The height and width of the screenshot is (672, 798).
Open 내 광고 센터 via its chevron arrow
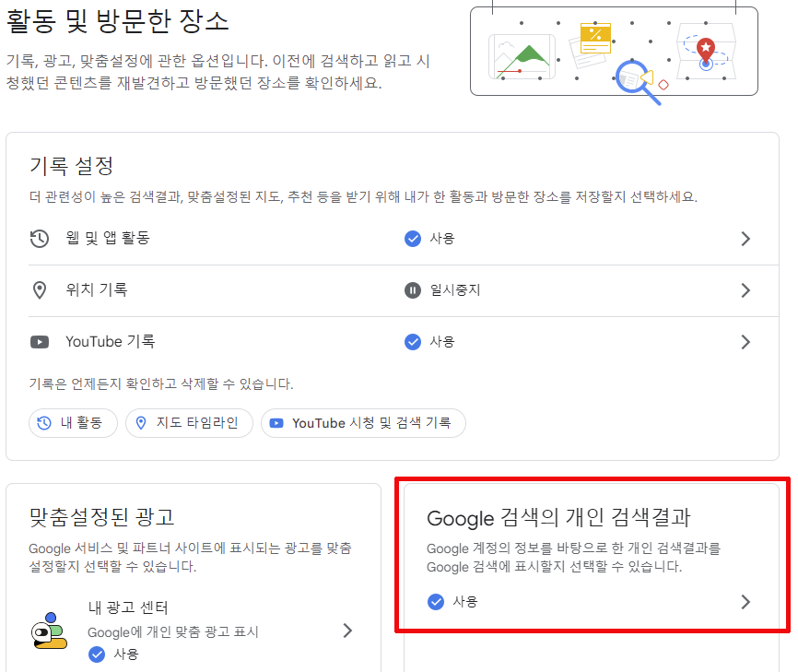click(347, 631)
